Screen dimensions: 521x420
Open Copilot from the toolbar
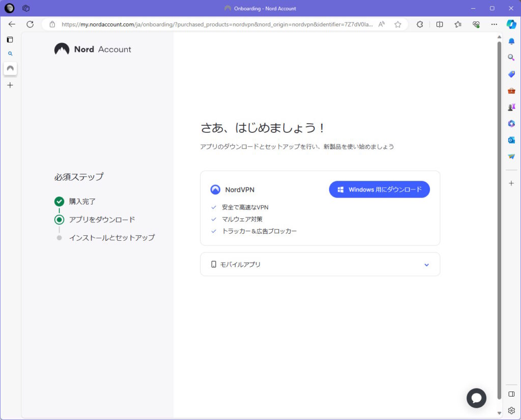click(x=511, y=24)
